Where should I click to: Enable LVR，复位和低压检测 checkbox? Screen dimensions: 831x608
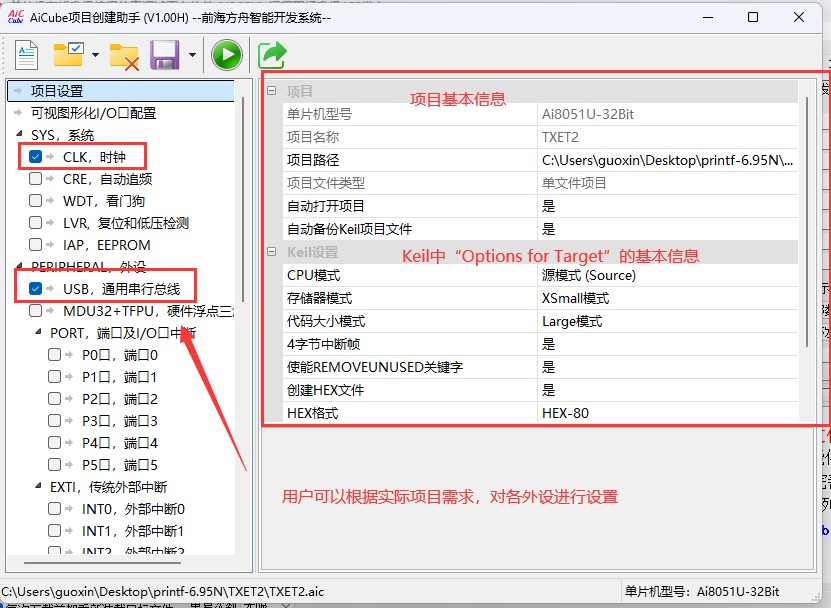pos(36,223)
